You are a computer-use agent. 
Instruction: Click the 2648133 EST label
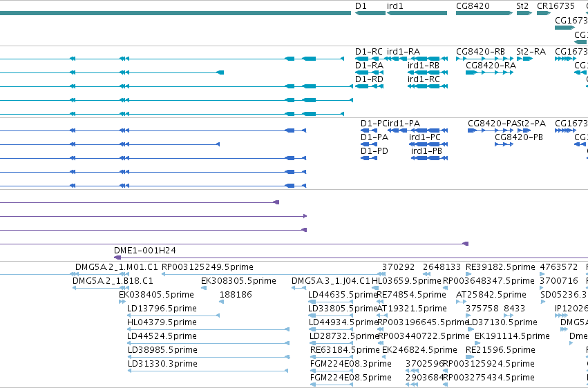442,267
